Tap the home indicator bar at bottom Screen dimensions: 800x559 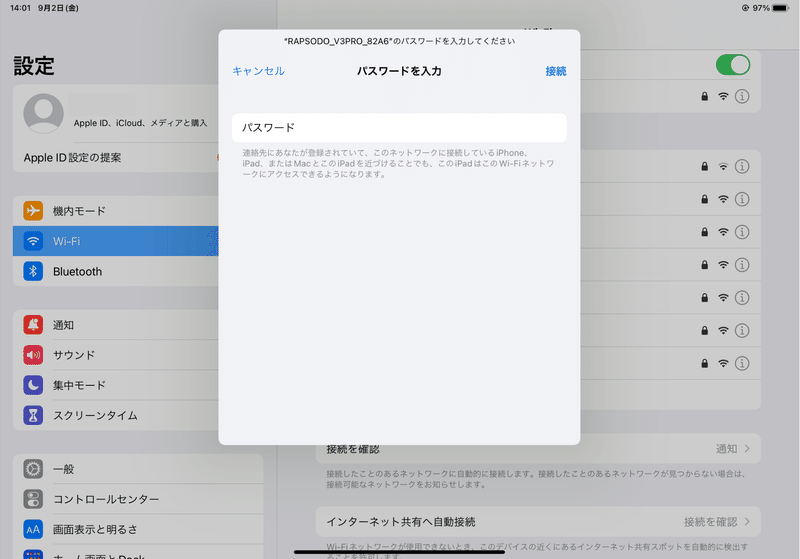click(399, 552)
